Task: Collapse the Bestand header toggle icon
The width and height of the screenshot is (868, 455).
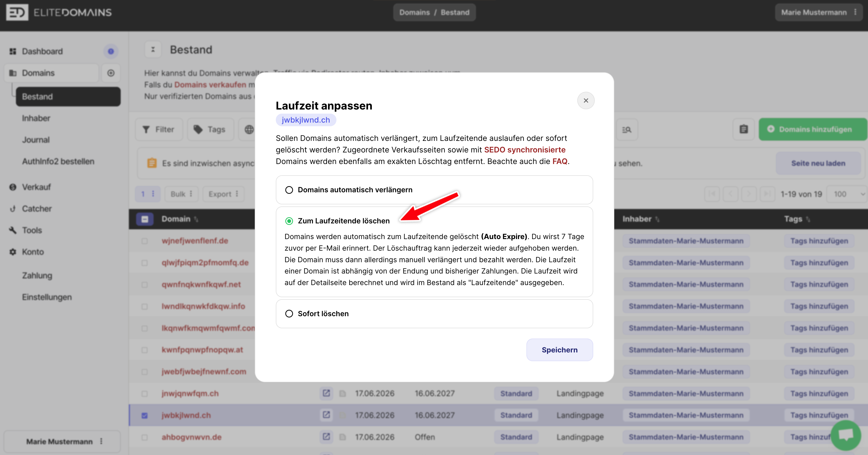Action: [x=153, y=50]
